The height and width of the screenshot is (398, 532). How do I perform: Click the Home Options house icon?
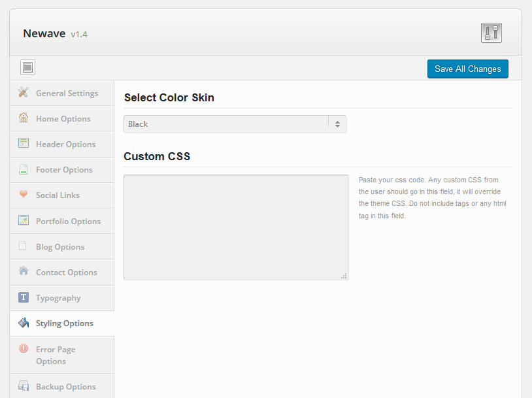[x=24, y=118]
